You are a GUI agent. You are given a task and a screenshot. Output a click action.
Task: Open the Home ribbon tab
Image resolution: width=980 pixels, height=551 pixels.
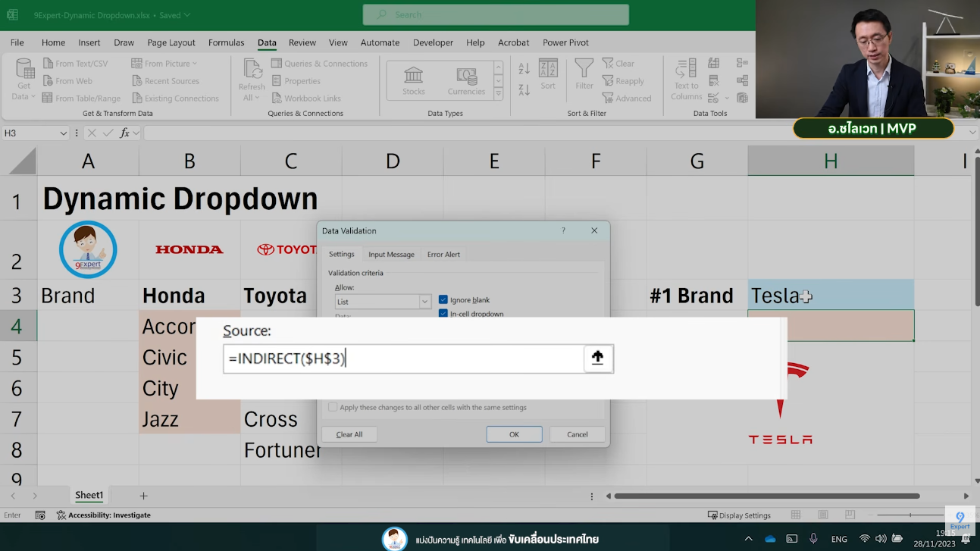[53, 42]
